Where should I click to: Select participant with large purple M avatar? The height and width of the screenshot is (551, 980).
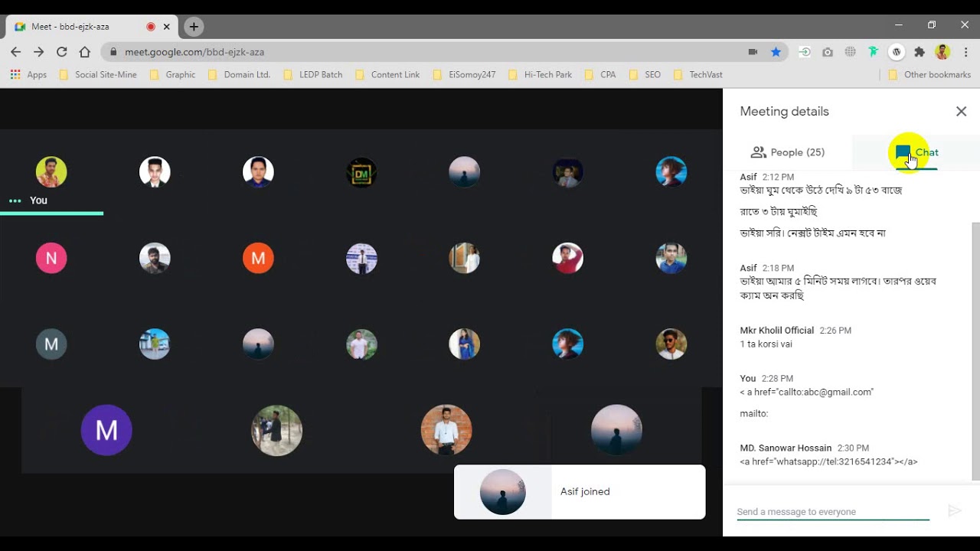[106, 430]
